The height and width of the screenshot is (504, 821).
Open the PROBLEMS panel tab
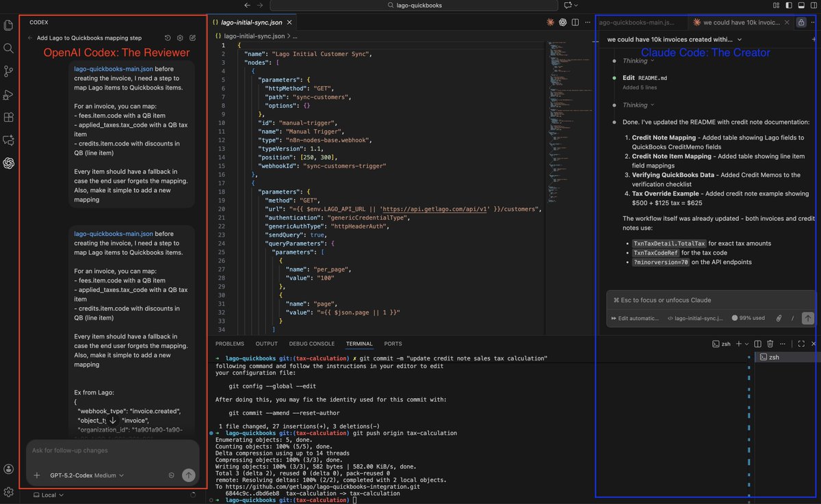tap(229, 343)
